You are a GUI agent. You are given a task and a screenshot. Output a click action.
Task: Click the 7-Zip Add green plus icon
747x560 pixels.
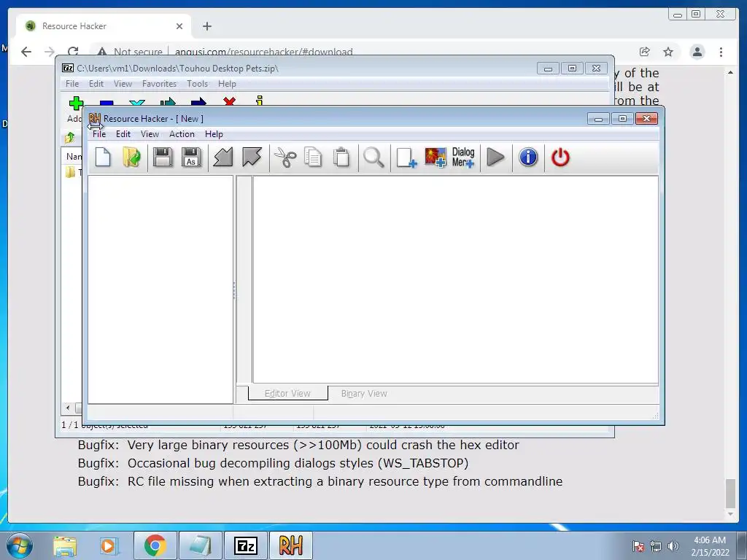pyautogui.click(x=76, y=102)
